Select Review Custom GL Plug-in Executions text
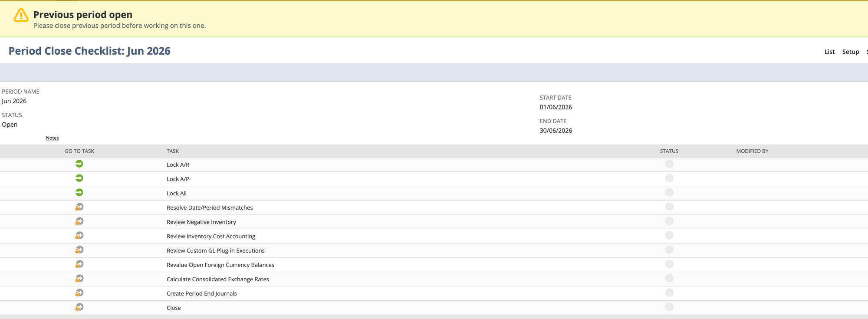The height and width of the screenshot is (319, 868). click(x=216, y=251)
